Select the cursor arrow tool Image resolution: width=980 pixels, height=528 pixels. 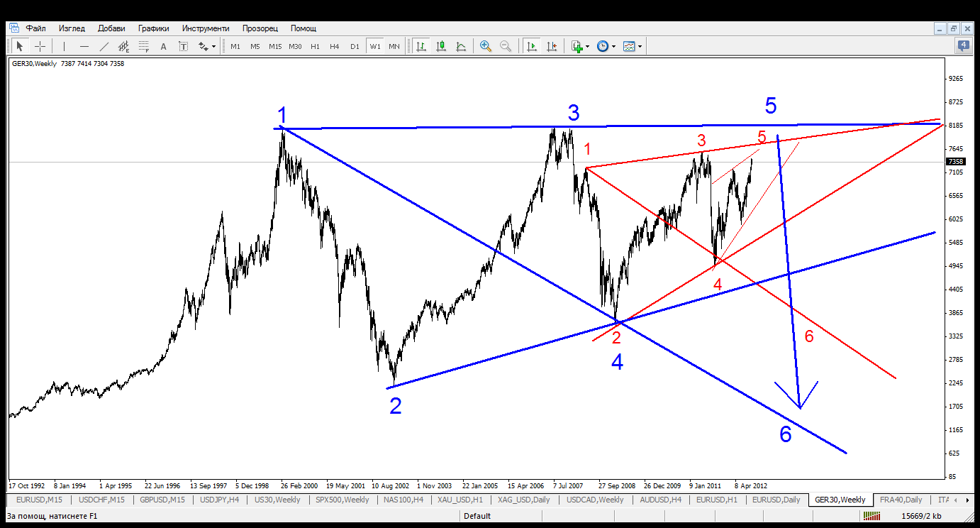20,46
